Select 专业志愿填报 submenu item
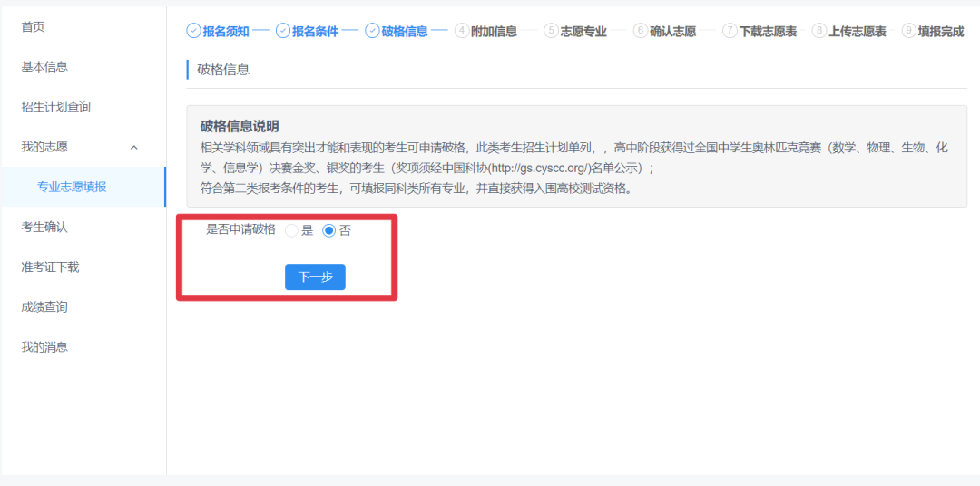 [72, 187]
